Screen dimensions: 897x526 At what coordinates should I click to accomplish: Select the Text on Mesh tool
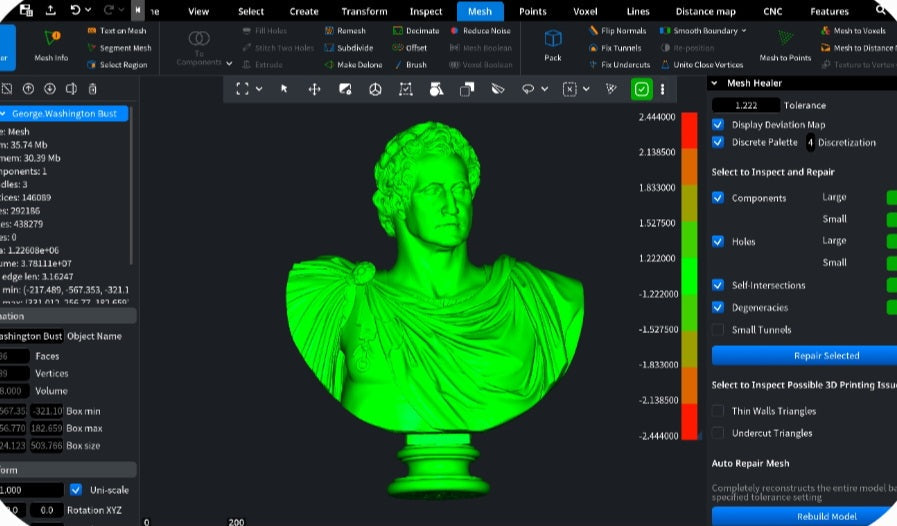pyautogui.click(x=117, y=31)
